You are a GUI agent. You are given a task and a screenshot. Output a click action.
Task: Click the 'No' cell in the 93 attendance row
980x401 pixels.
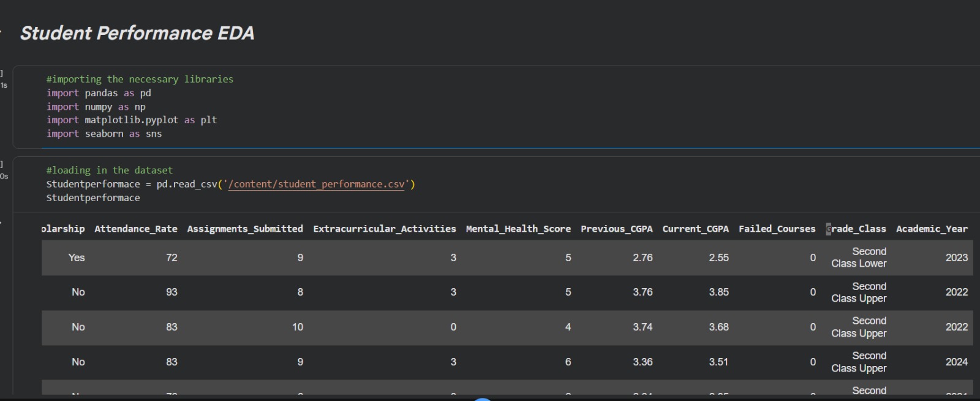coord(78,292)
